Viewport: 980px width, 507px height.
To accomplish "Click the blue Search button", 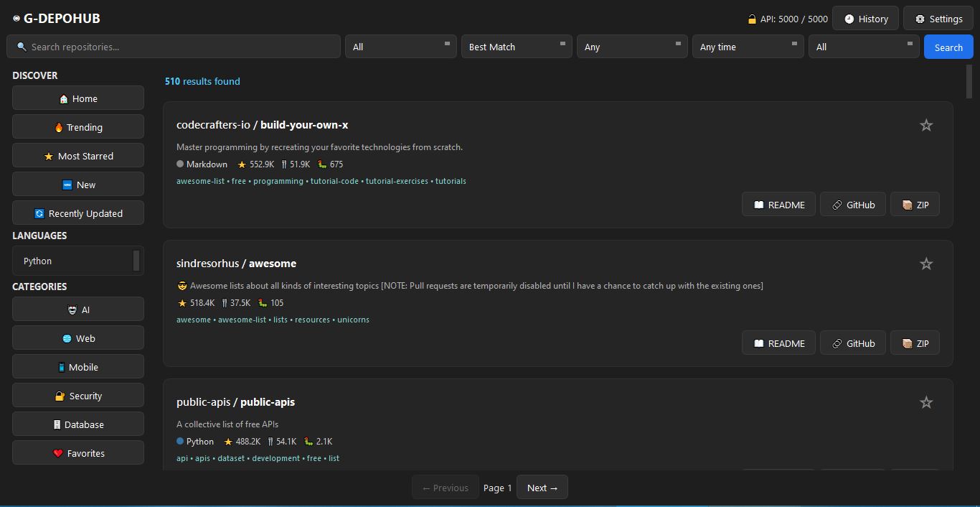I will [948, 47].
